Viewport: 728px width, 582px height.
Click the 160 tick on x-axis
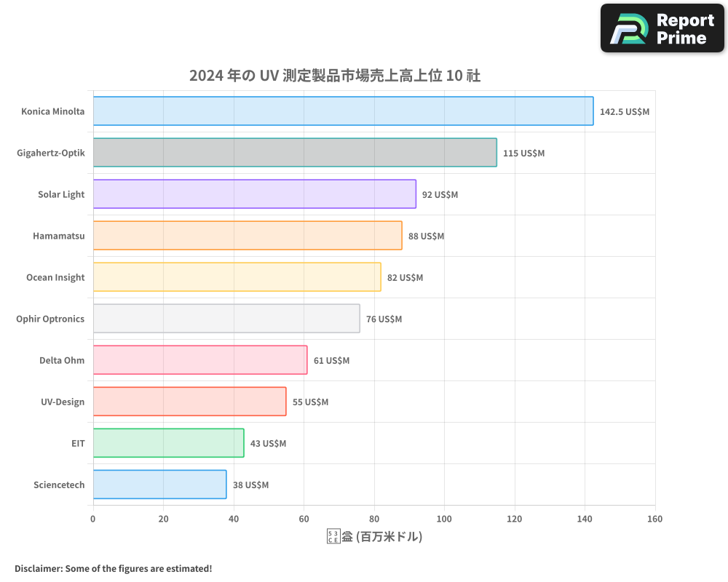click(654, 519)
